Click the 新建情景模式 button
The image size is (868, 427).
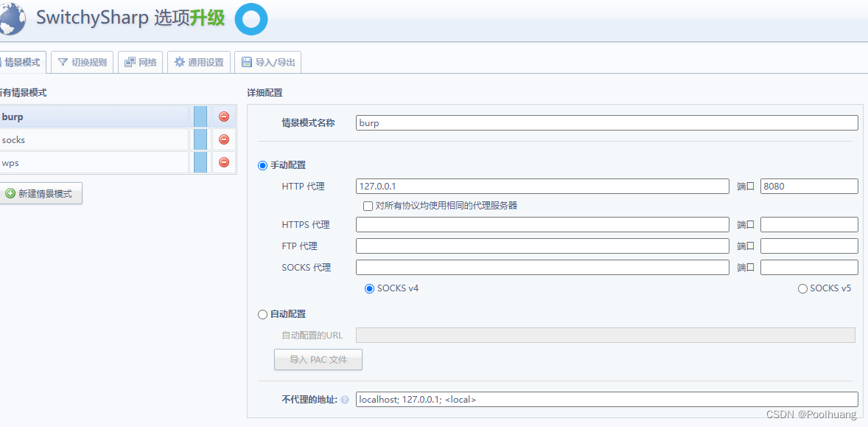41,194
